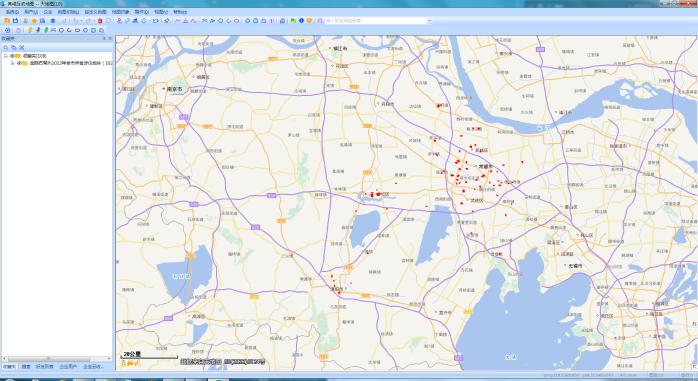Click the blue X delete icon in left panel
Viewport: 698px width, 381px height.
(21, 47)
